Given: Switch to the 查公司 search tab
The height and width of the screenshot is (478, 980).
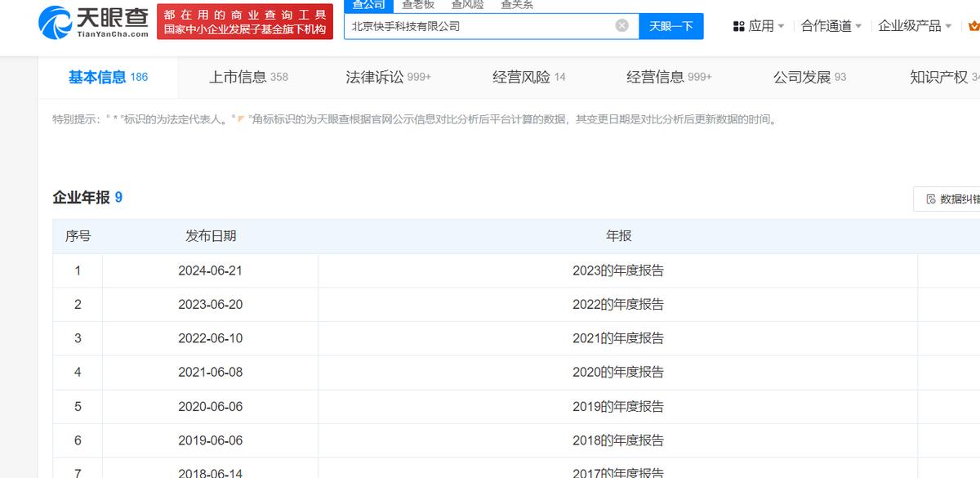Looking at the screenshot, I should (368, 5).
